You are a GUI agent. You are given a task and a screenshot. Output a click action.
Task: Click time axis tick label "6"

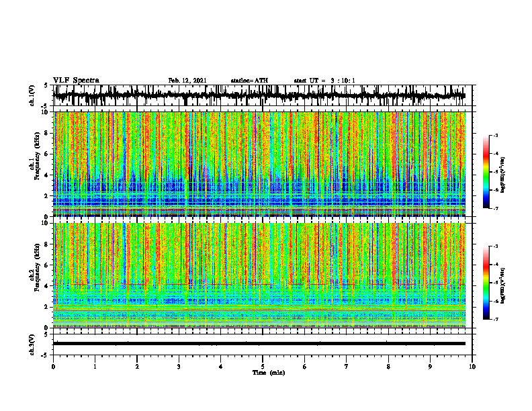(305, 367)
